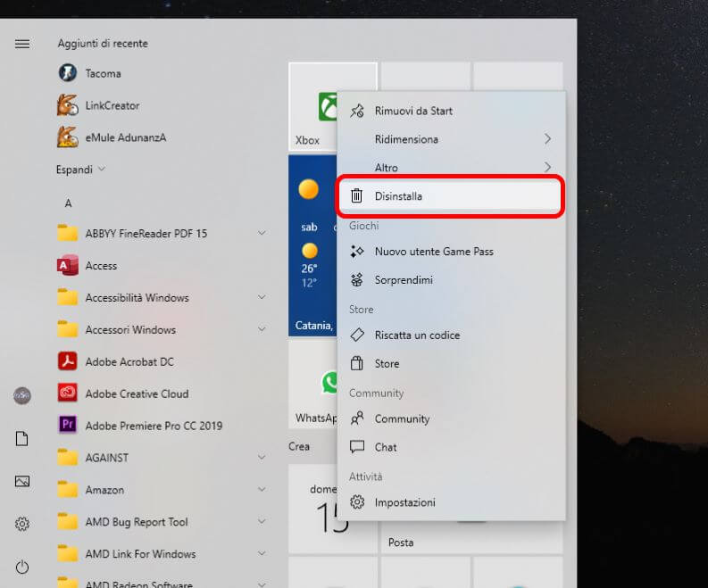Expand the AGAINST folder chevron
The width and height of the screenshot is (708, 588).
tap(262, 457)
